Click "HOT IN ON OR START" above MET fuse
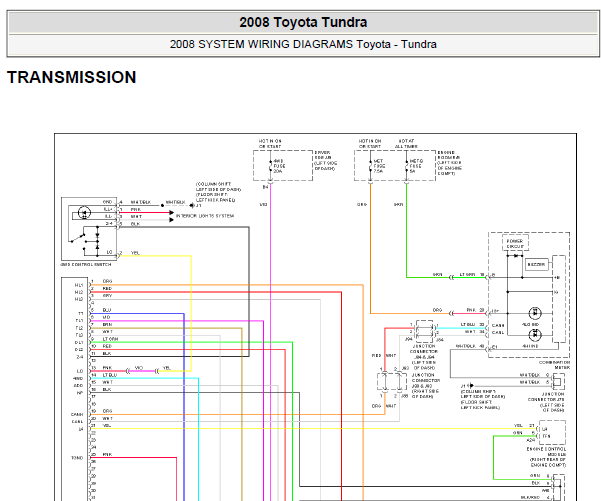The height and width of the screenshot is (501, 601). (370, 144)
